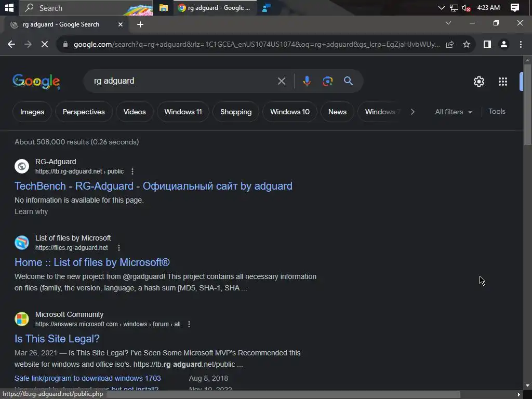Screen dimensions: 532x399
Task: Go back to the previous page
Action: click(11, 44)
